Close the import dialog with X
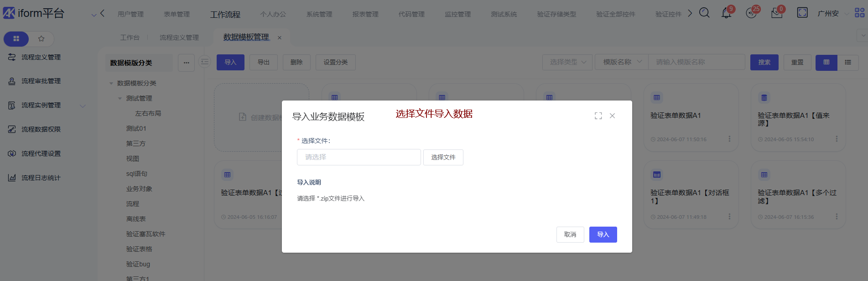The height and width of the screenshot is (281, 868). pyautogui.click(x=612, y=116)
